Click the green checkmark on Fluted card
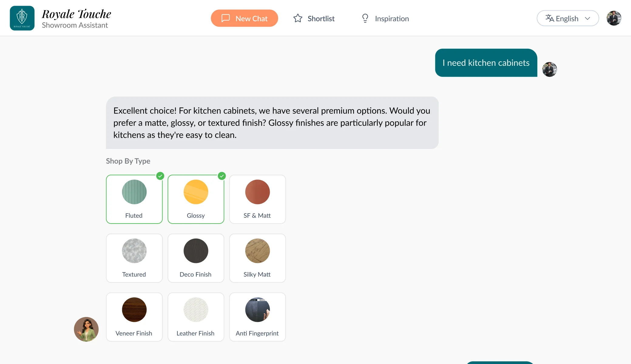This screenshot has width=631, height=364. [160, 176]
